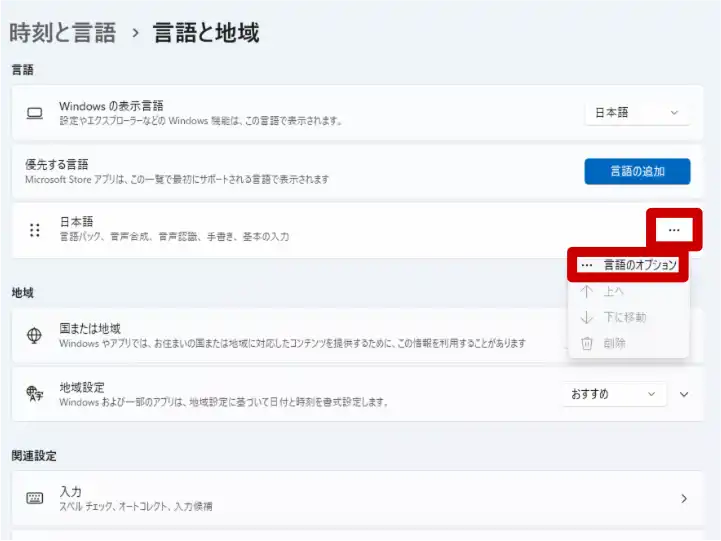Open the Windows display language 日本語 dropdown

[x=636, y=113]
